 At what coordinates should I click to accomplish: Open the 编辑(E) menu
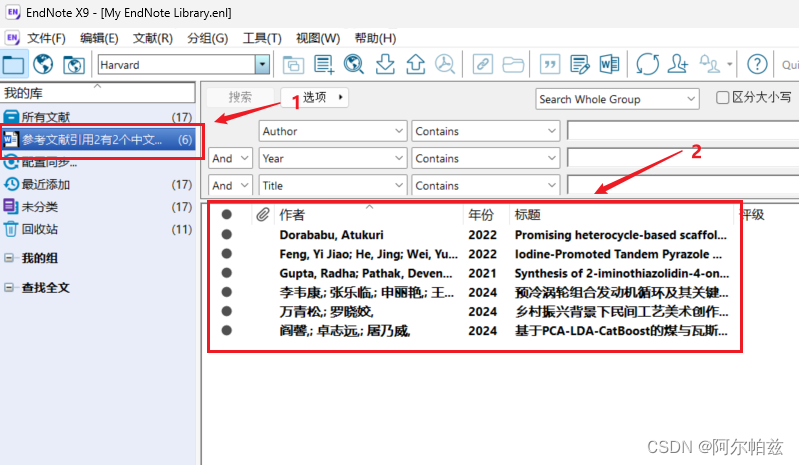(x=99, y=38)
